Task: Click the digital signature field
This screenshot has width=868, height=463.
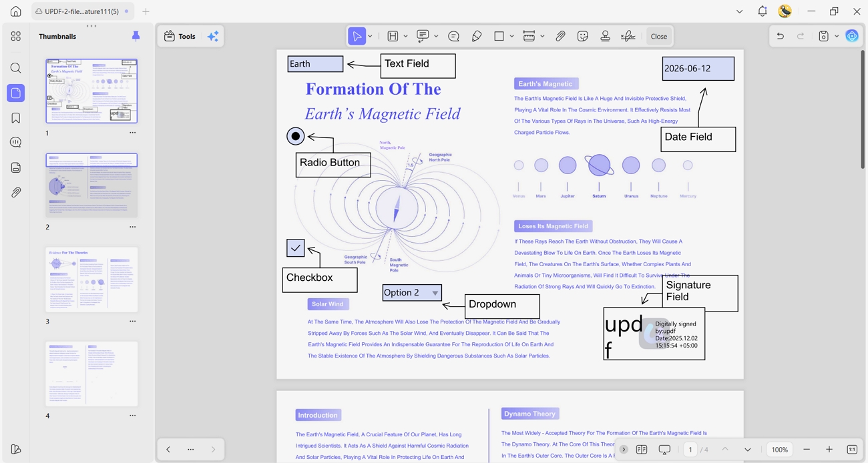Action: click(654, 334)
